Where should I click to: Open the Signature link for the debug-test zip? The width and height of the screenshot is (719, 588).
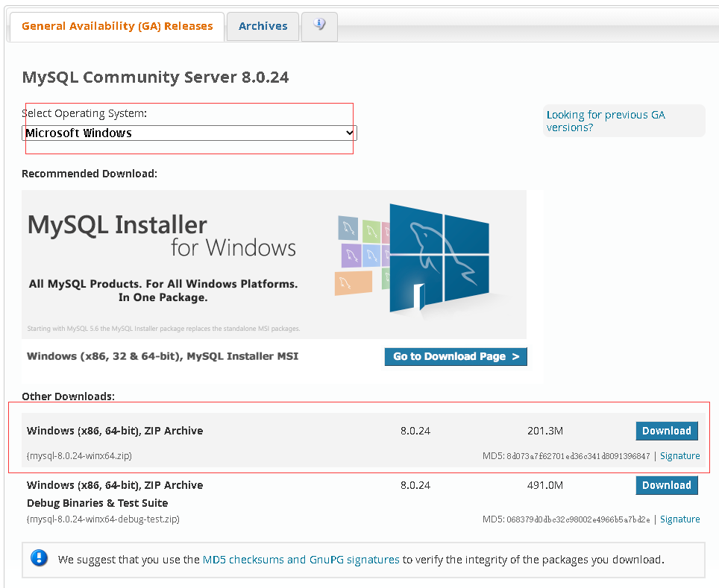(x=680, y=519)
